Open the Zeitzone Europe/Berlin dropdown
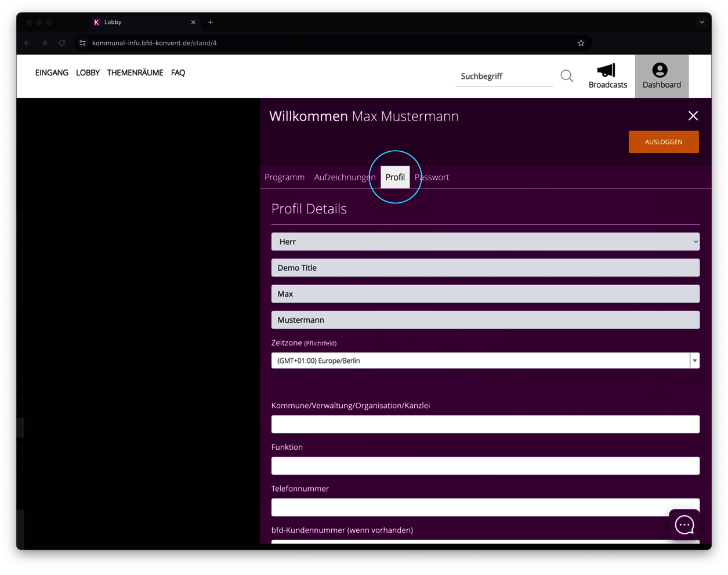The image size is (728, 575). 485,361
